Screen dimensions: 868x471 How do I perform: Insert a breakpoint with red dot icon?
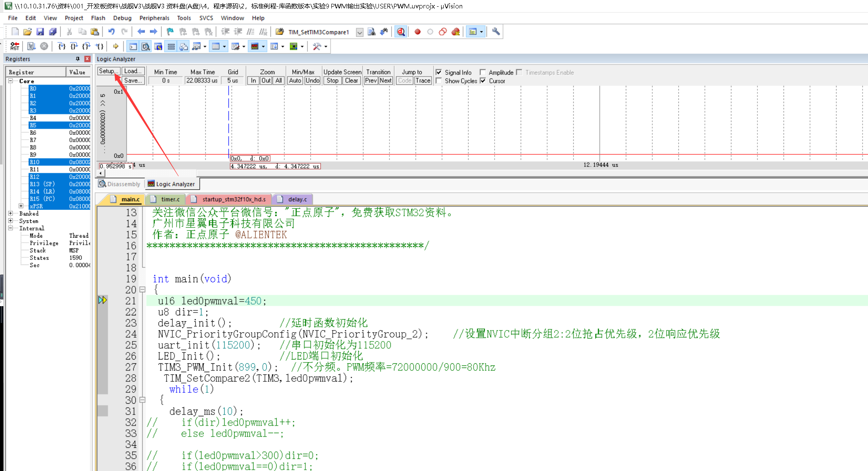[417, 32]
